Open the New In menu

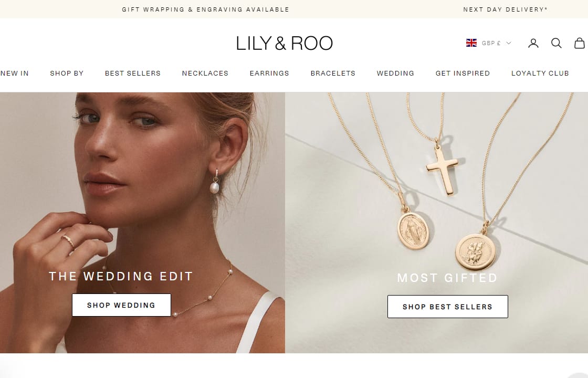pyautogui.click(x=15, y=73)
